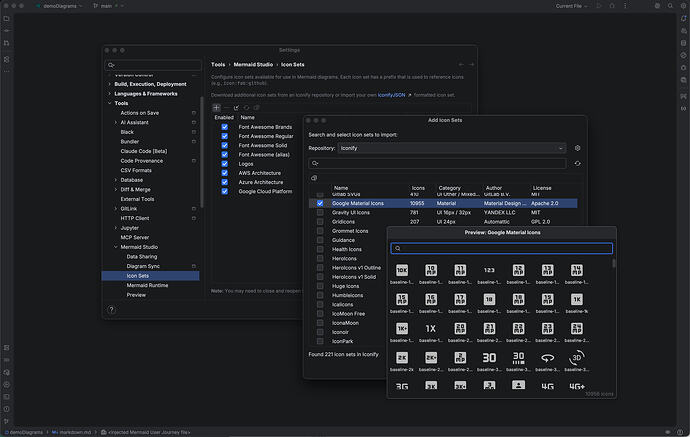This screenshot has width=690, height=437.
Task: Sort the import table by Category column
Action: [449, 188]
